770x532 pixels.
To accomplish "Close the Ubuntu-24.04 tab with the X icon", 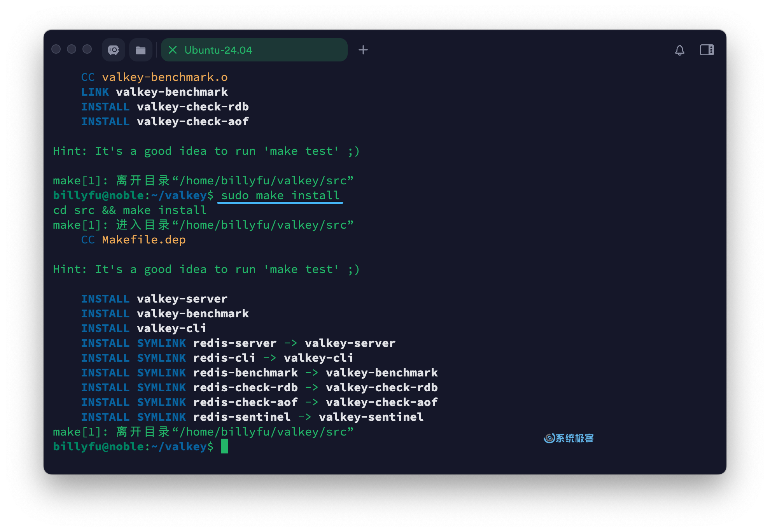I will [173, 50].
